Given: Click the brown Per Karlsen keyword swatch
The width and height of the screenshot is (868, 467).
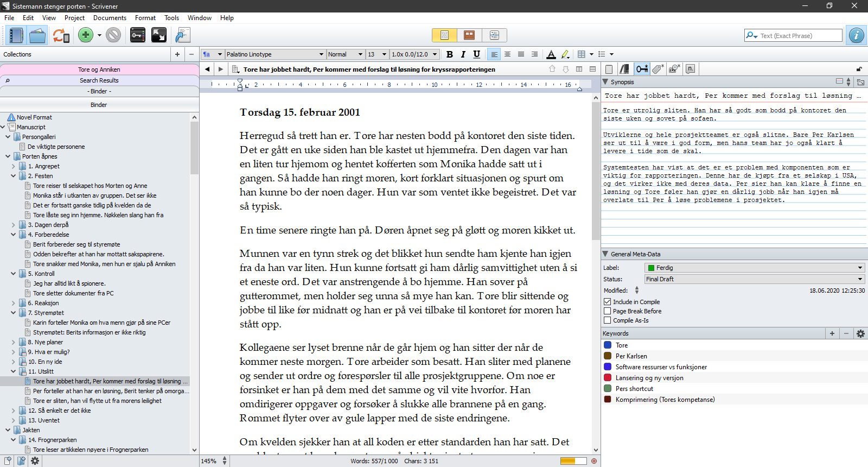Looking at the screenshot, I should tap(608, 356).
